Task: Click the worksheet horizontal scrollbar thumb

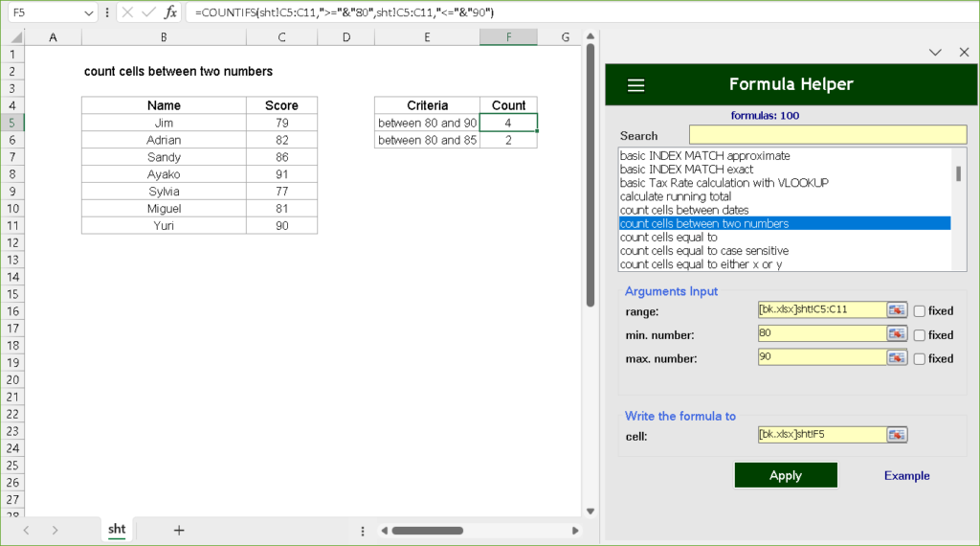Action: tap(428, 531)
